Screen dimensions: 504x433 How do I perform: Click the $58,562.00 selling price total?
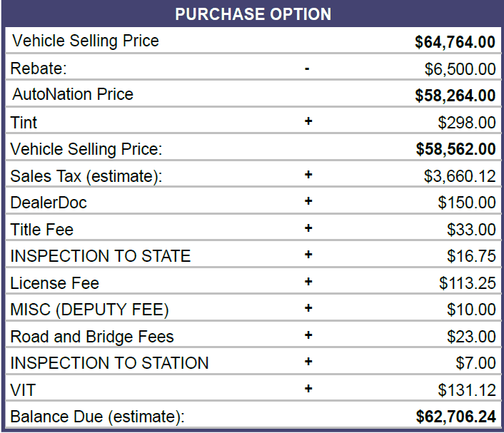pyautogui.click(x=455, y=149)
